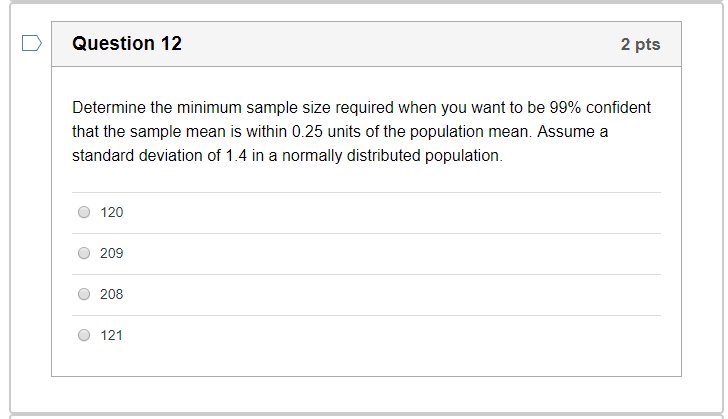Choose the 208 radio button

(84, 294)
